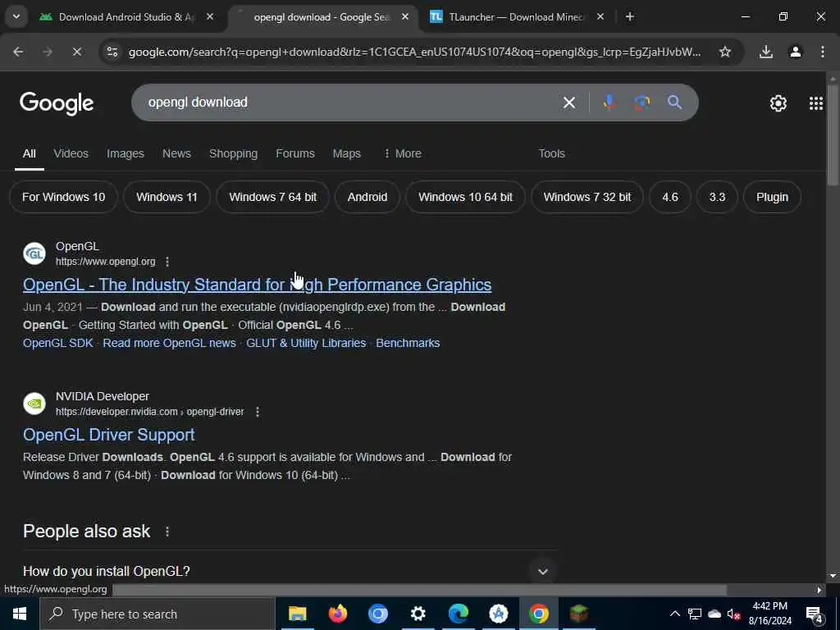
Task: Open Chrome three-dot menu
Action: coord(822,52)
